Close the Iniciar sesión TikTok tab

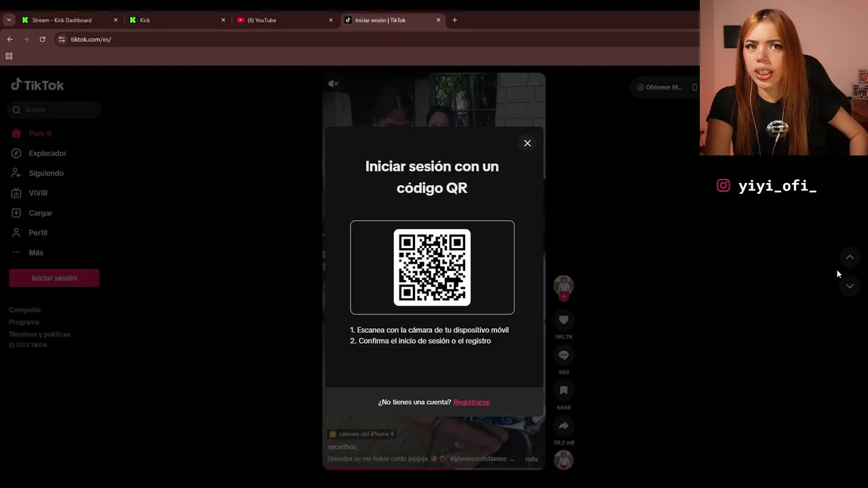point(439,20)
